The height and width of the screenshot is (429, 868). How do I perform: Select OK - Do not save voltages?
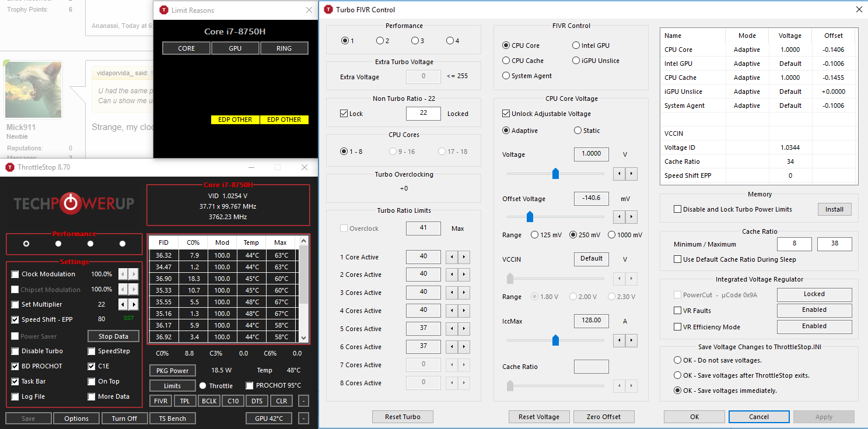pyautogui.click(x=678, y=360)
